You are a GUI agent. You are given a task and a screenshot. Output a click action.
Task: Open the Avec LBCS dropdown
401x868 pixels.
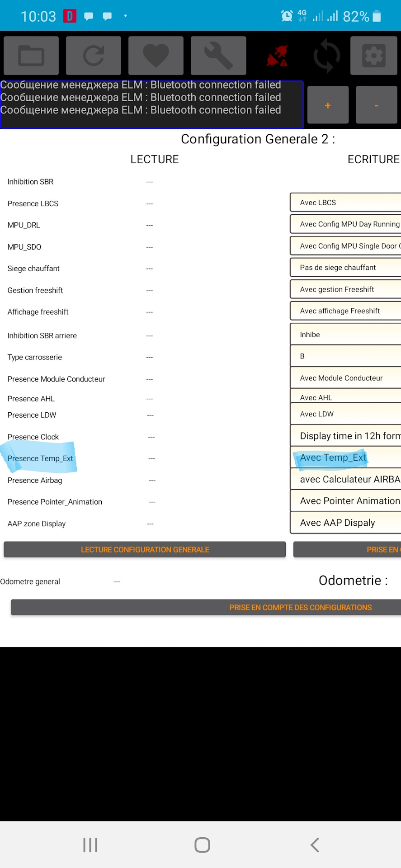[345, 203]
